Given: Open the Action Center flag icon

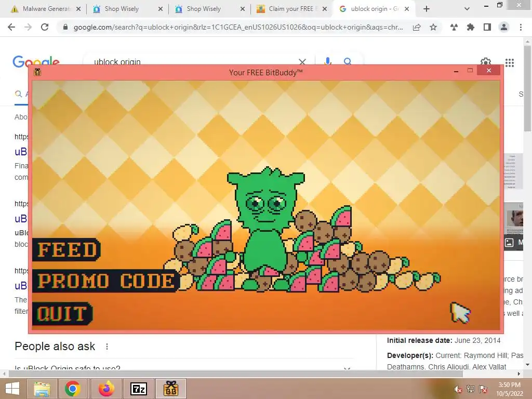Looking at the screenshot, I should pyautogui.click(x=483, y=389).
